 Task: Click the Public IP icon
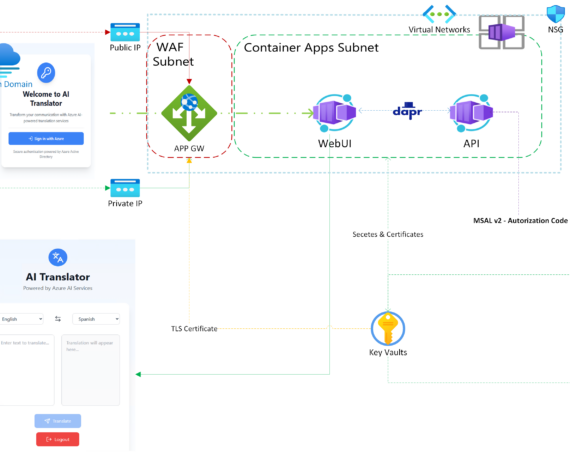tap(125, 32)
